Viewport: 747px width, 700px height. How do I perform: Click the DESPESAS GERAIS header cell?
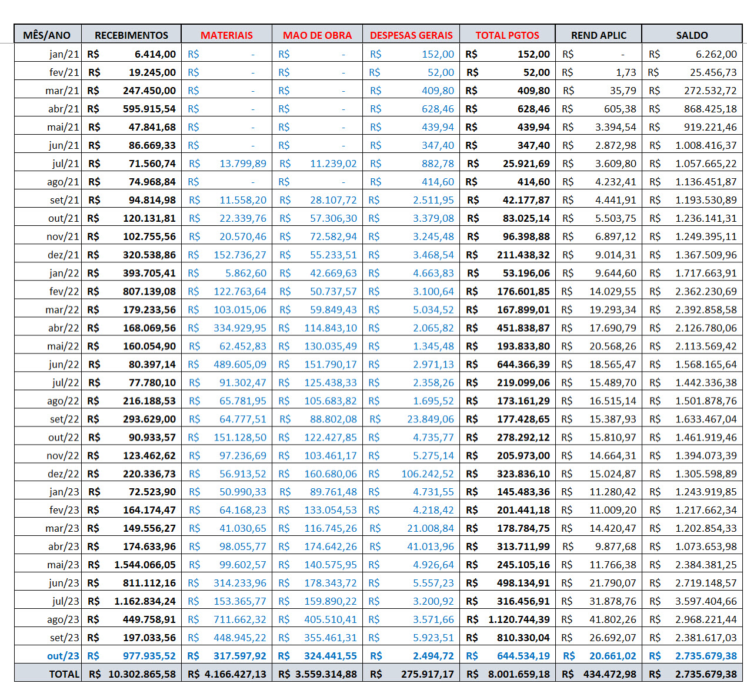(411, 35)
